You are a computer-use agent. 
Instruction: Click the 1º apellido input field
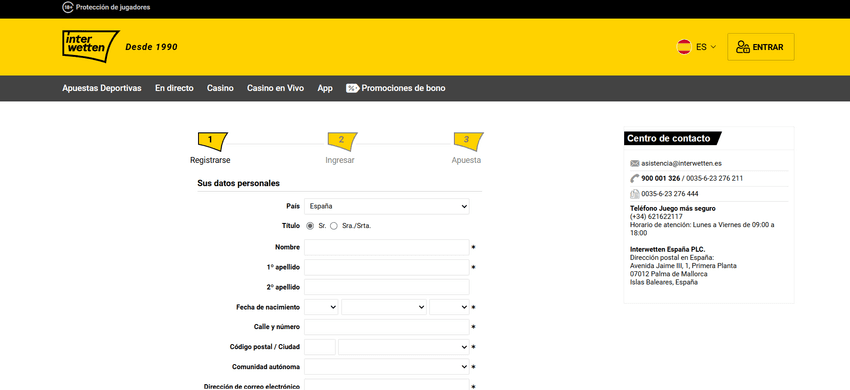coord(387,267)
